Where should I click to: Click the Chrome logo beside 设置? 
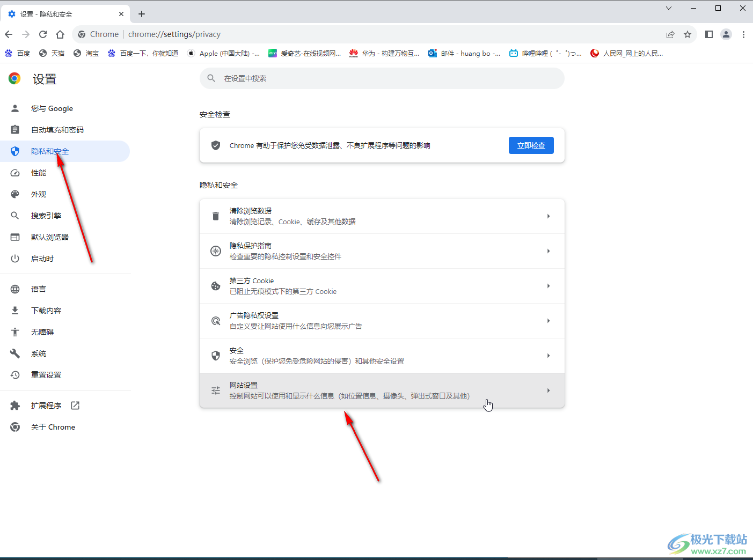pyautogui.click(x=14, y=78)
